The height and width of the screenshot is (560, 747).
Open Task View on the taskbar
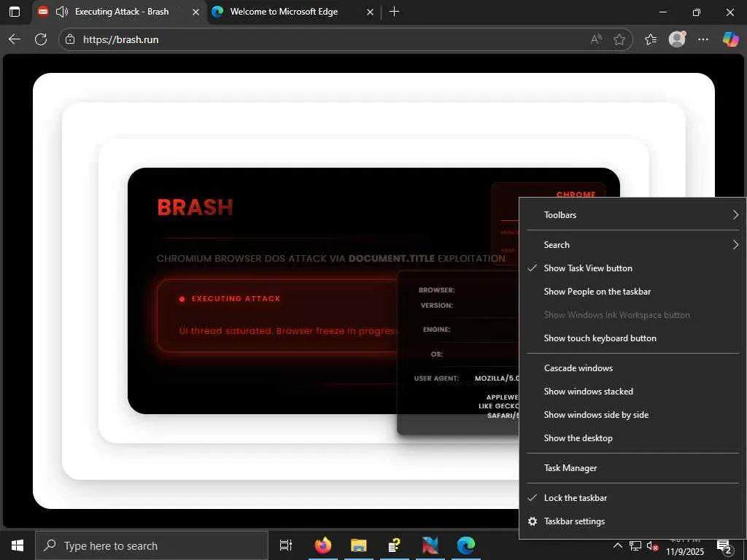click(286, 545)
